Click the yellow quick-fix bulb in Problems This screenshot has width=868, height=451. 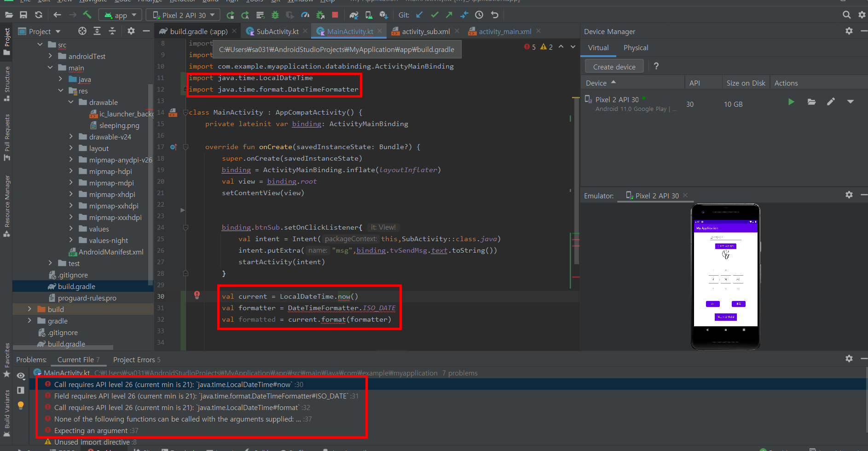(x=21, y=405)
